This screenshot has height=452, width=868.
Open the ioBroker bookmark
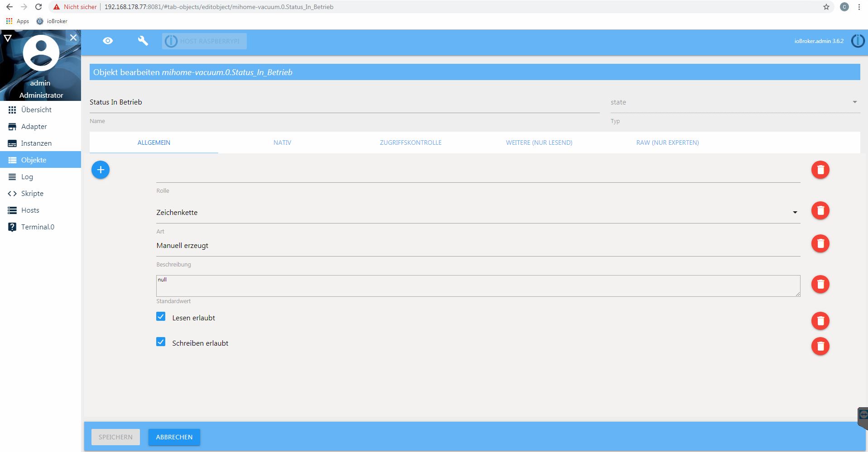52,21
